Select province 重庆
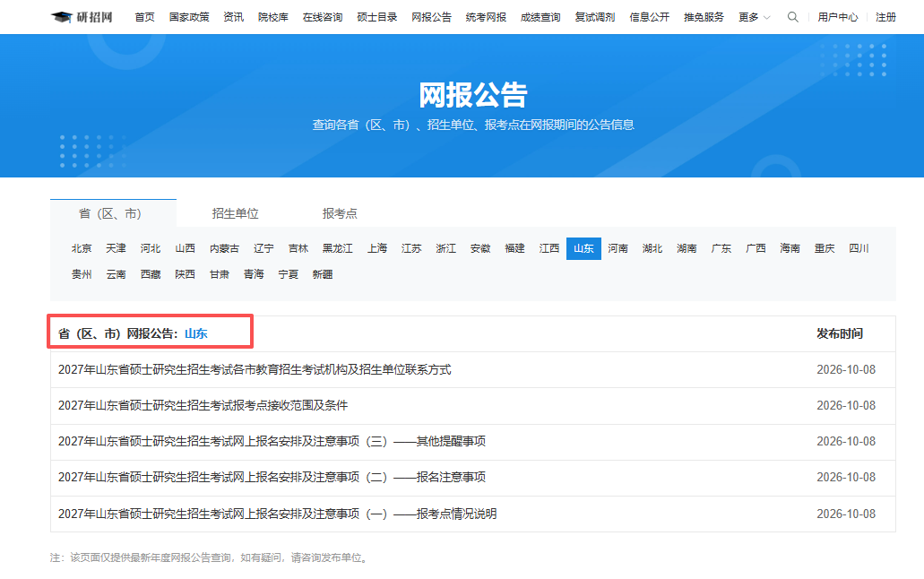The image size is (924, 579). pyautogui.click(x=825, y=248)
